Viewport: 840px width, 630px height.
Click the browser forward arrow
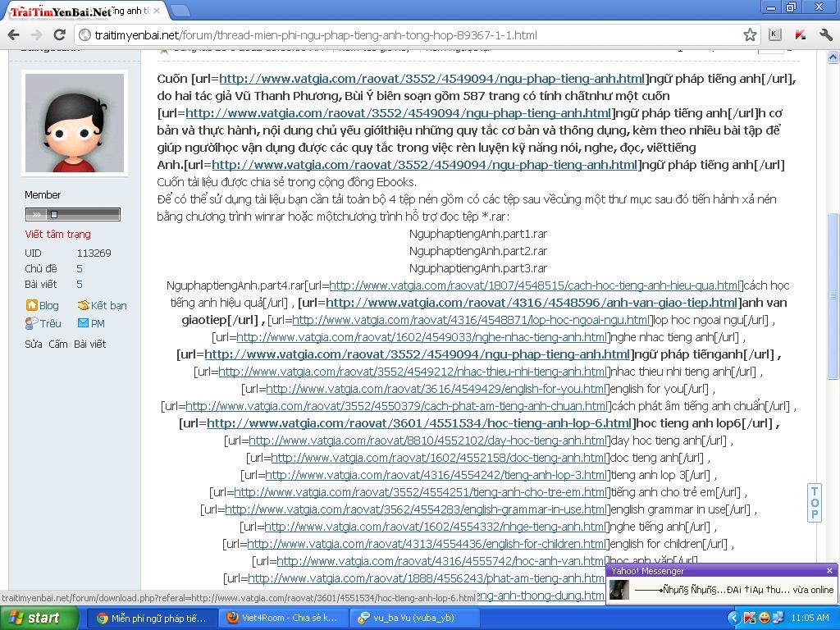click(x=36, y=35)
